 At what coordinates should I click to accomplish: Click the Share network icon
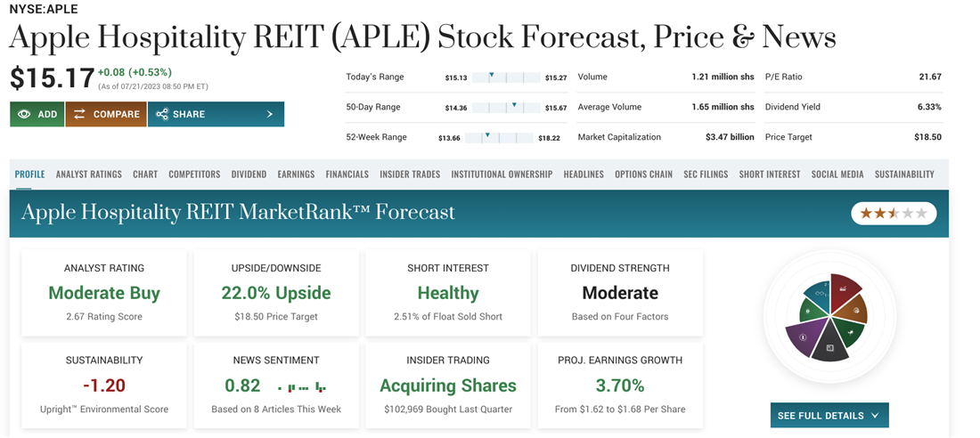click(x=162, y=114)
